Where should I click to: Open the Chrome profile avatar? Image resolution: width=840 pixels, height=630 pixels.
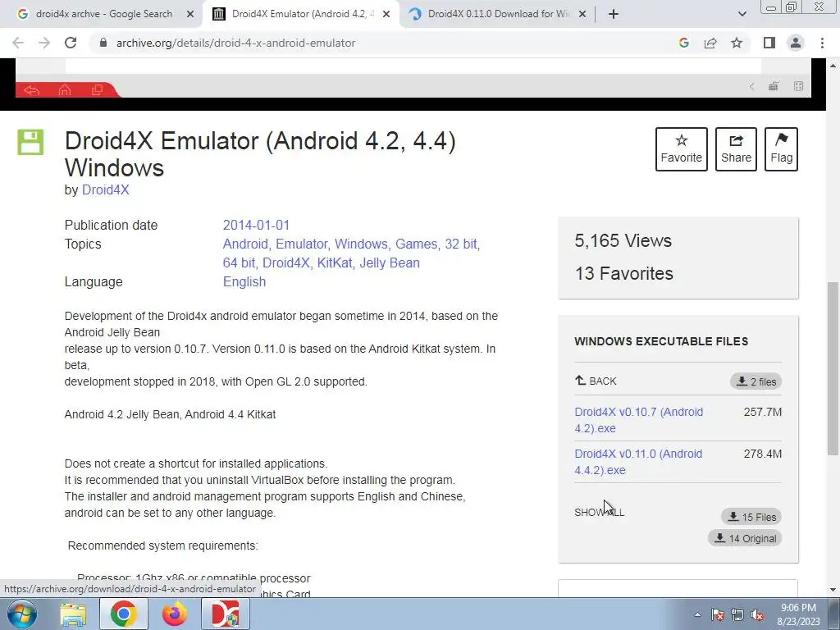(x=796, y=43)
